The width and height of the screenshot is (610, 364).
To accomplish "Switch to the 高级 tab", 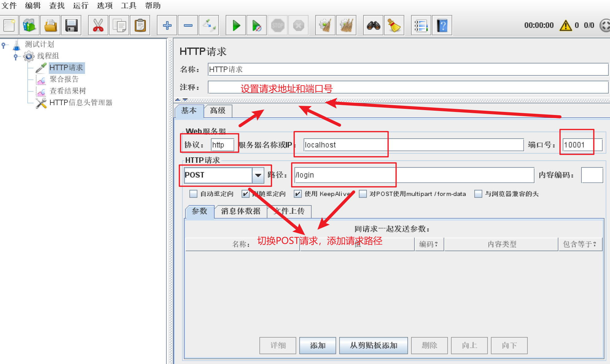I will (x=218, y=111).
